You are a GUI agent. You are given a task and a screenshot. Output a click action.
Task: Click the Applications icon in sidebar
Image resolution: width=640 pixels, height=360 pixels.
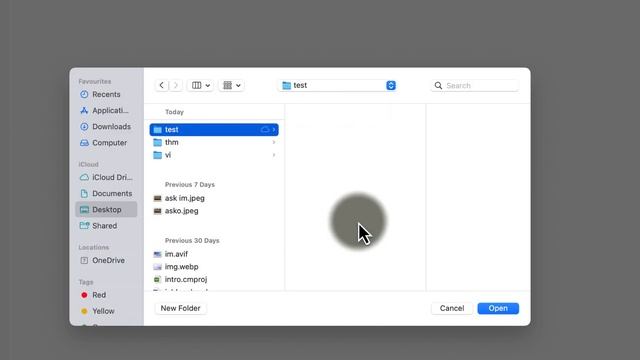pos(84,111)
